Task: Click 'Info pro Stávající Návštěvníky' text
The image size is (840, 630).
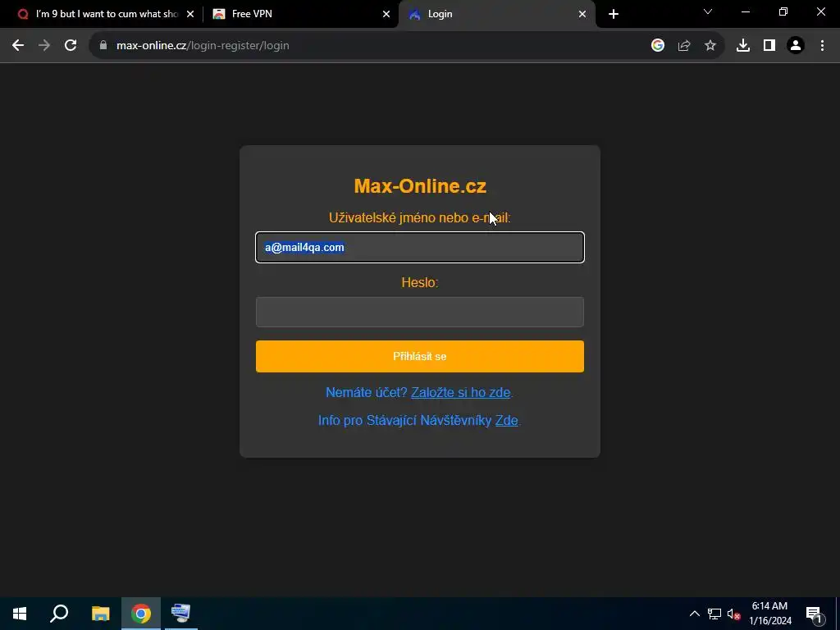Action: pos(404,420)
